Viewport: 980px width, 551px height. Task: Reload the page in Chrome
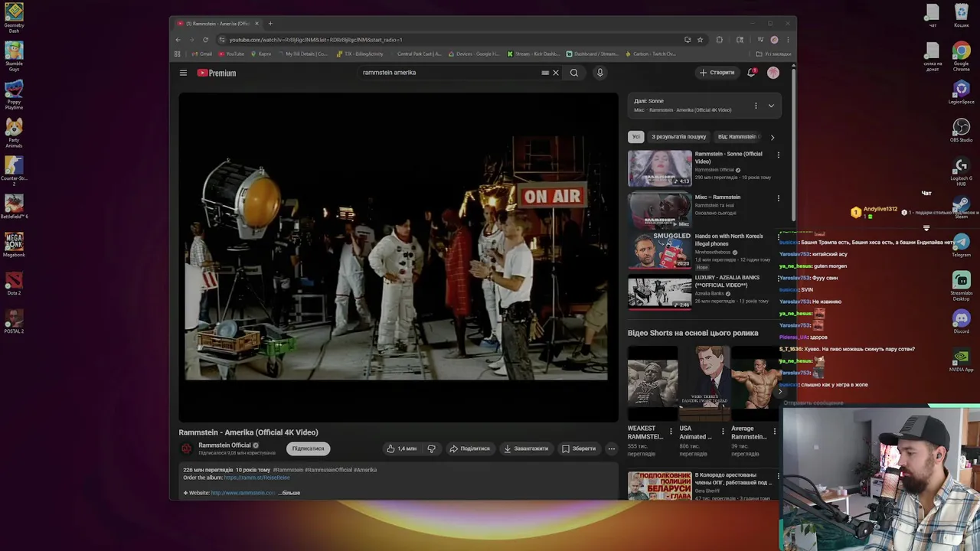click(205, 40)
